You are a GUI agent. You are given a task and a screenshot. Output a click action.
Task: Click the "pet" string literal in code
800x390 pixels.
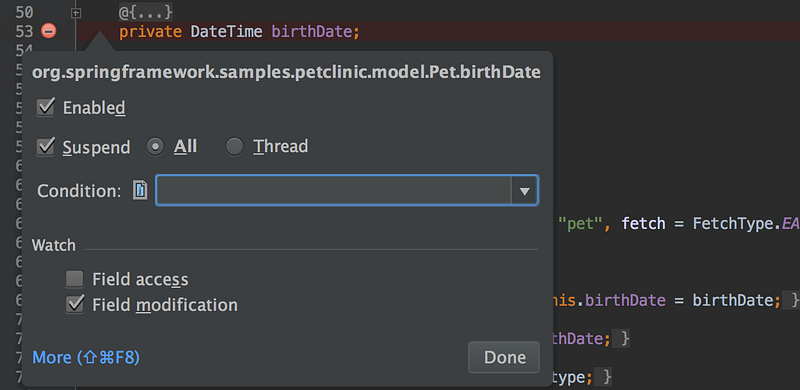pyautogui.click(x=581, y=224)
